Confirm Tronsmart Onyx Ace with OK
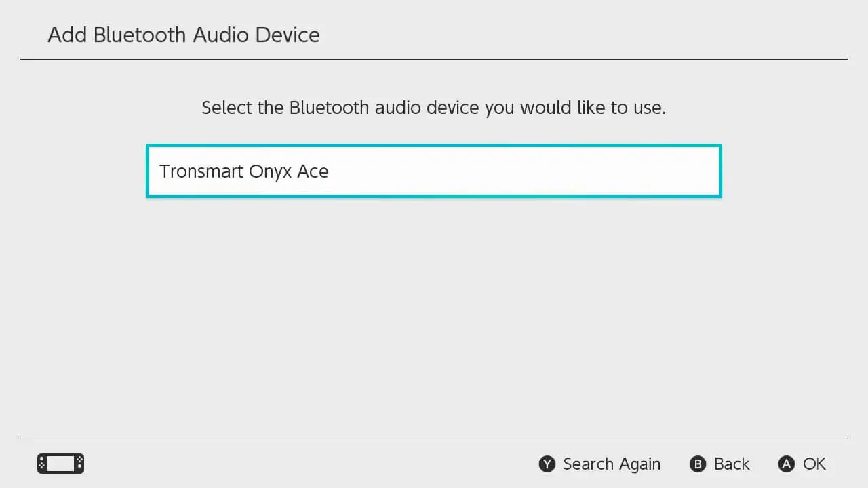The height and width of the screenshot is (488, 868). click(802, 464)
